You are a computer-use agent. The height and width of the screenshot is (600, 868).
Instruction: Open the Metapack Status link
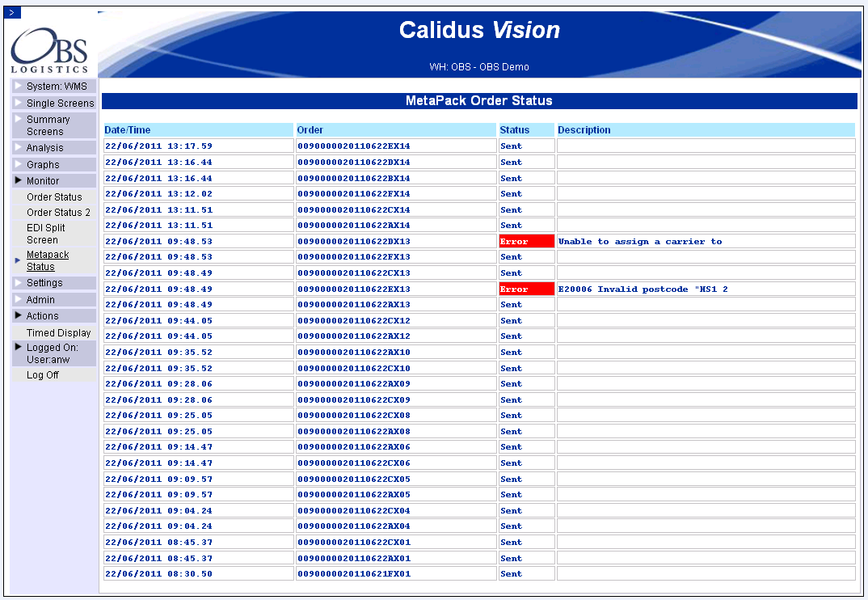[x=48, y=260]
